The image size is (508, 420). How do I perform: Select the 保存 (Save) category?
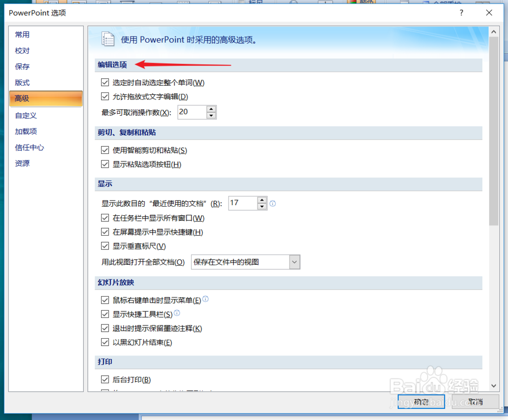[x=46, y=67]
